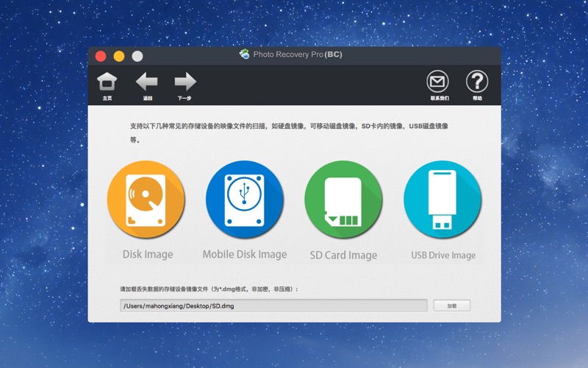Click the "Mobile Disk Image" text label

point(245,255)
